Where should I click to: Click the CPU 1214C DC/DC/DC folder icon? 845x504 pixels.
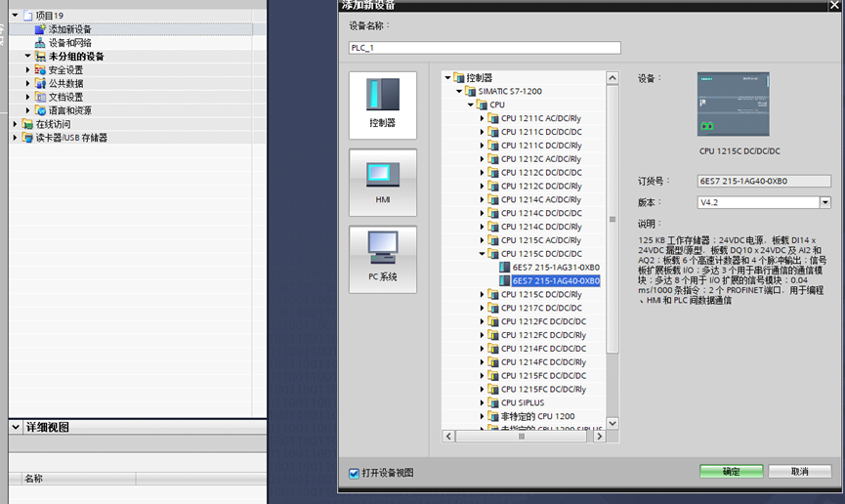tap(492, 213)
